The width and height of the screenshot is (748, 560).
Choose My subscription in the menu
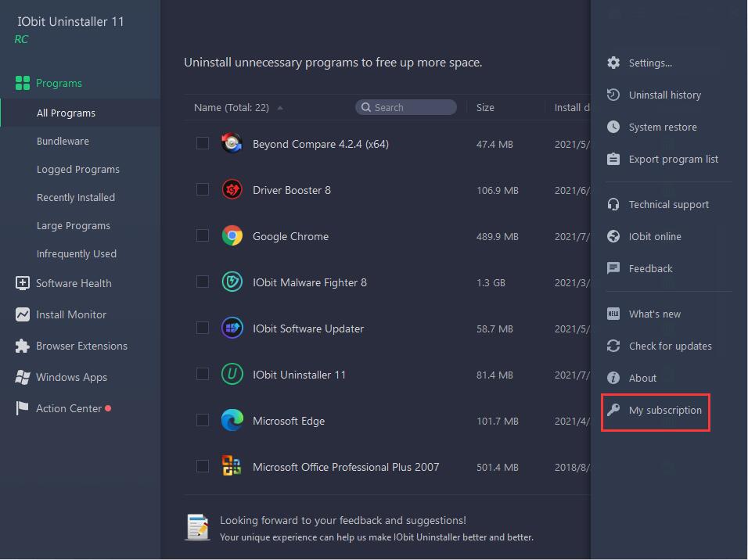[x=664, y=410]
